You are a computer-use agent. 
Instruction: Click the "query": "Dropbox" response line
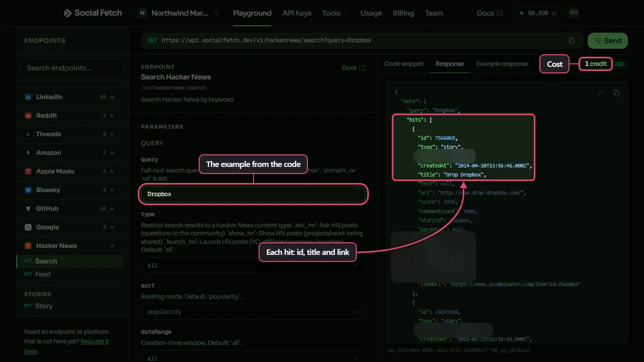[x=433, y=111]
